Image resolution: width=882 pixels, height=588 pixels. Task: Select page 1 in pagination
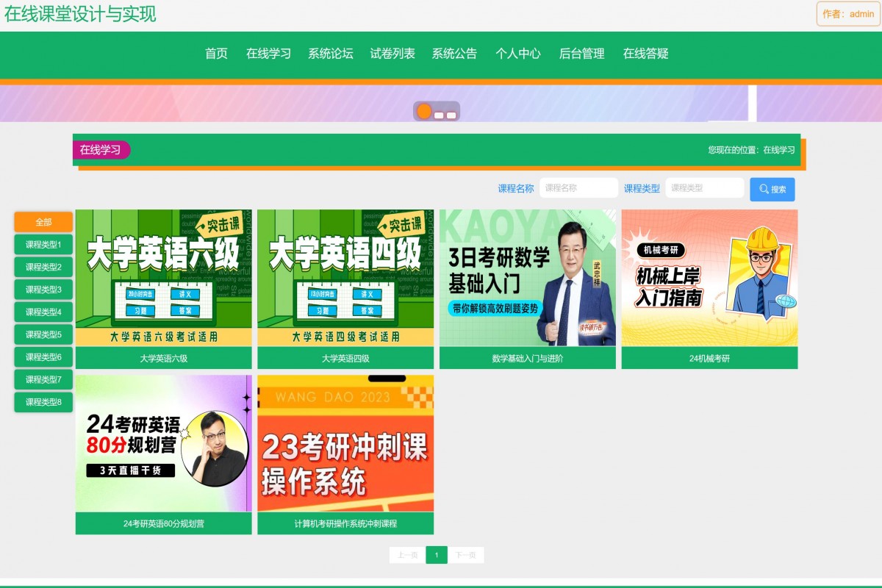437,555
